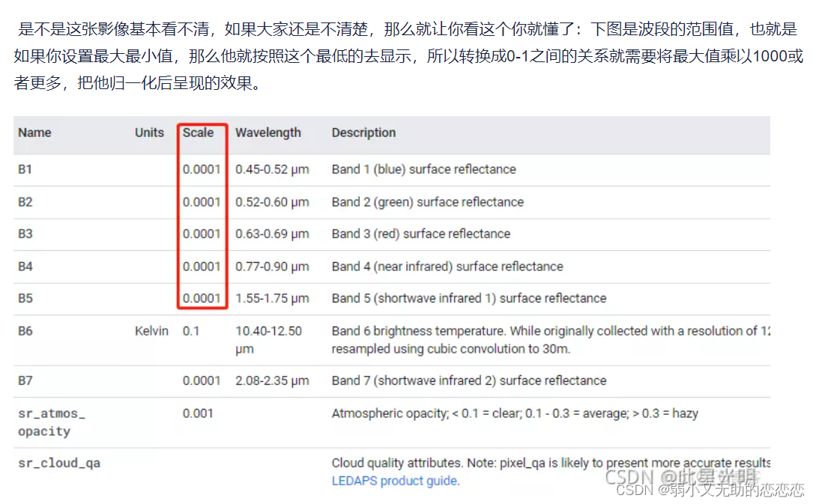This screenshot has height=504, width=816.
Task: Select the B1 band row
Action: click(x=25, y=169)
